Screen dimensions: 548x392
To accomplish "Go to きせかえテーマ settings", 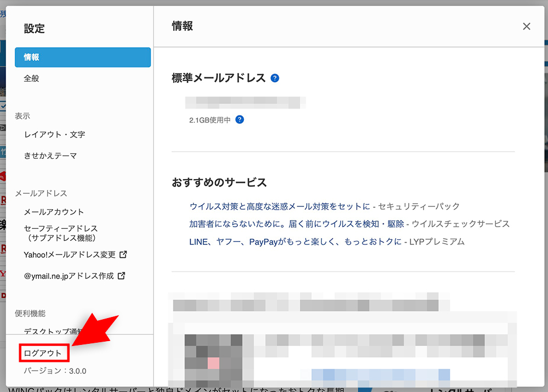I will (x=50, y=155).
